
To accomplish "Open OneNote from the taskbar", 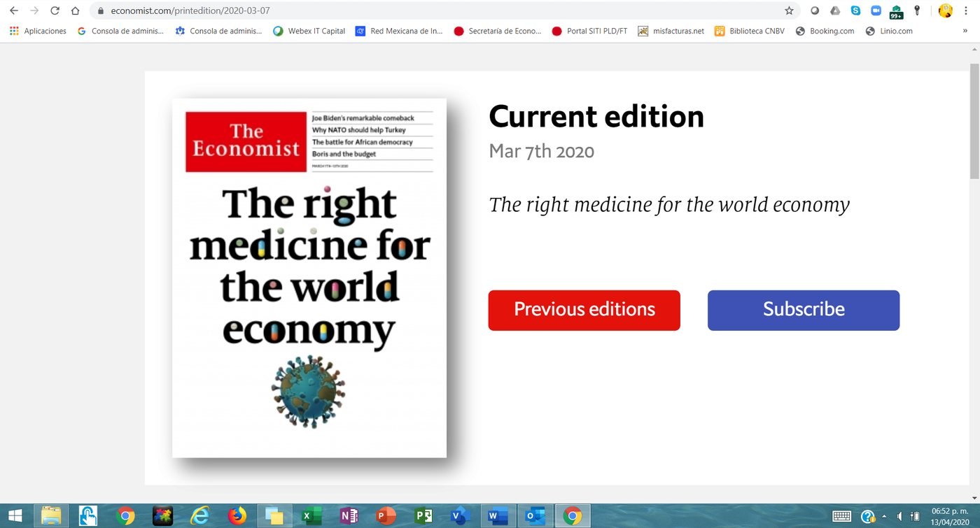I will point(348,516).
